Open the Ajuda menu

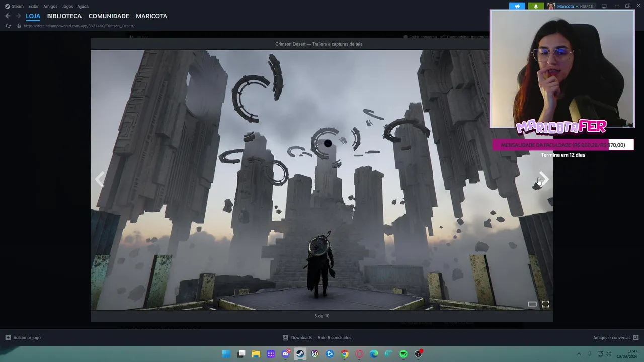click(83, 6)
